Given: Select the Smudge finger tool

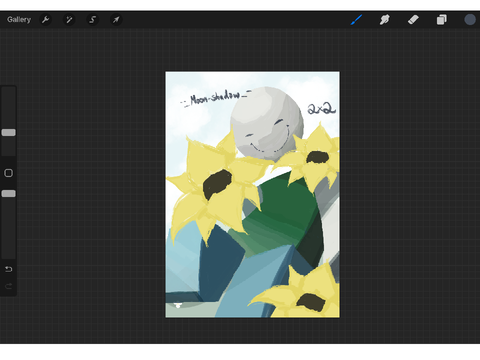Looking at the screenshot, I should click(x=385, y=20).
